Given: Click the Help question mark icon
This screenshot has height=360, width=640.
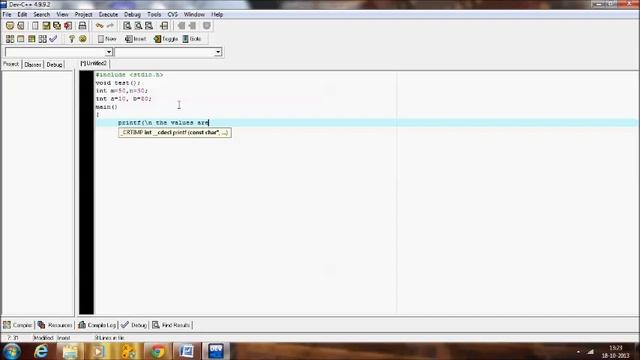Looking at the screenshot, I should pyautogui.click(x=71, y=39).
